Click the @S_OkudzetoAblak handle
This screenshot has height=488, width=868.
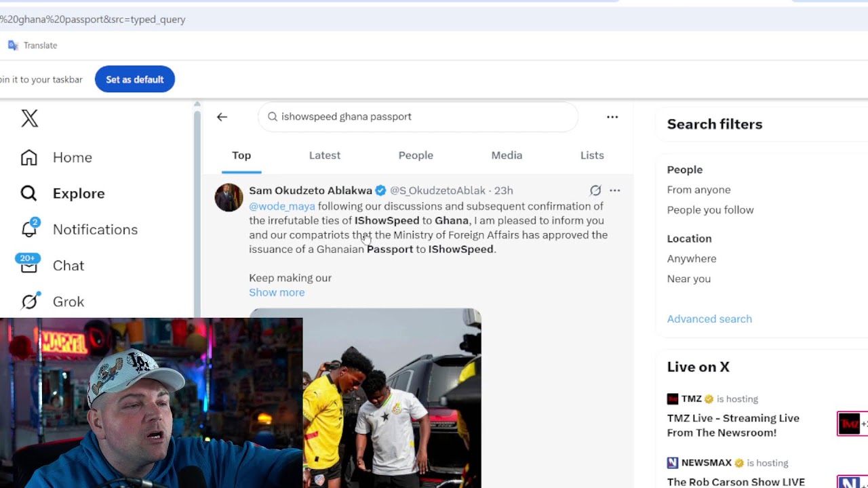pyautogui.click(x=437, y=190)
